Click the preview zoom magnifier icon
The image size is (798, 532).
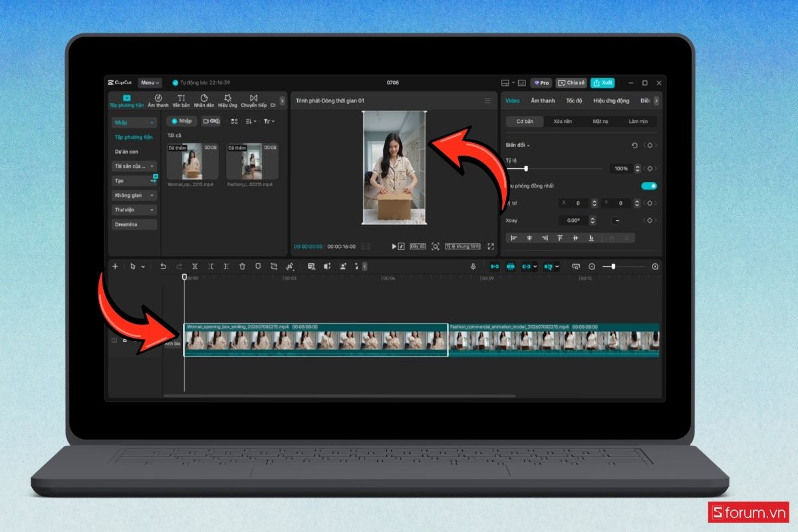436,246
